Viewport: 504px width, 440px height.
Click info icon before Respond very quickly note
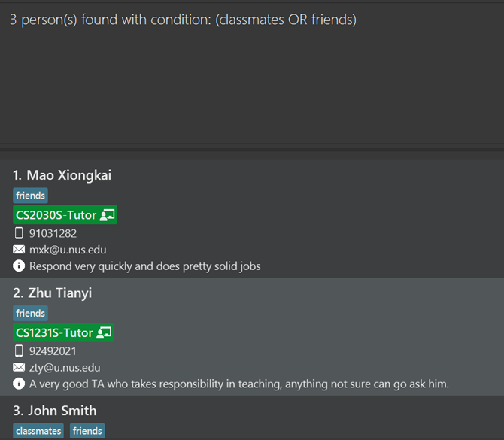tap(19, 266)
